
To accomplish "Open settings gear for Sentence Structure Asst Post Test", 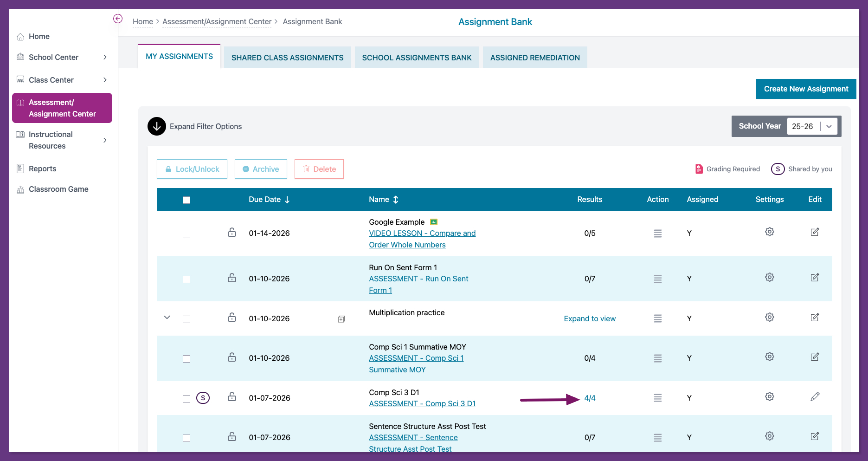I will [x=769, y=436].
